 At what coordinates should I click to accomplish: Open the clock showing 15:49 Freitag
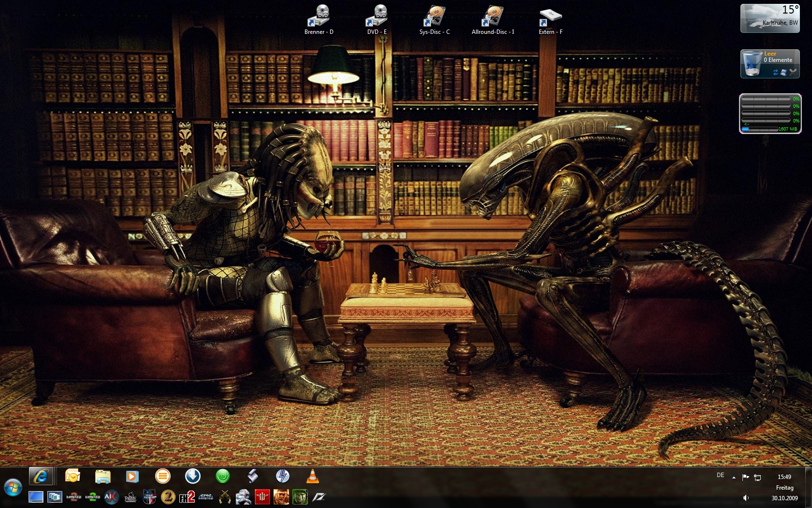pos(784,488)
